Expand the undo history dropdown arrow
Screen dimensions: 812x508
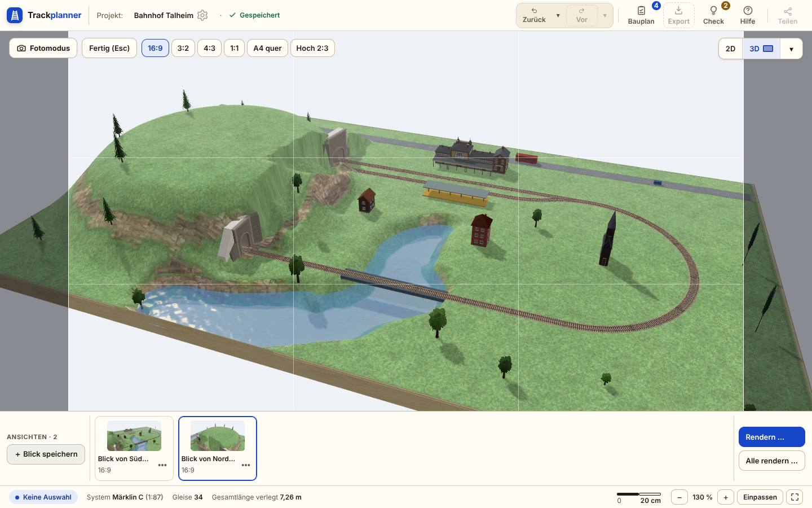pos(558,16)
